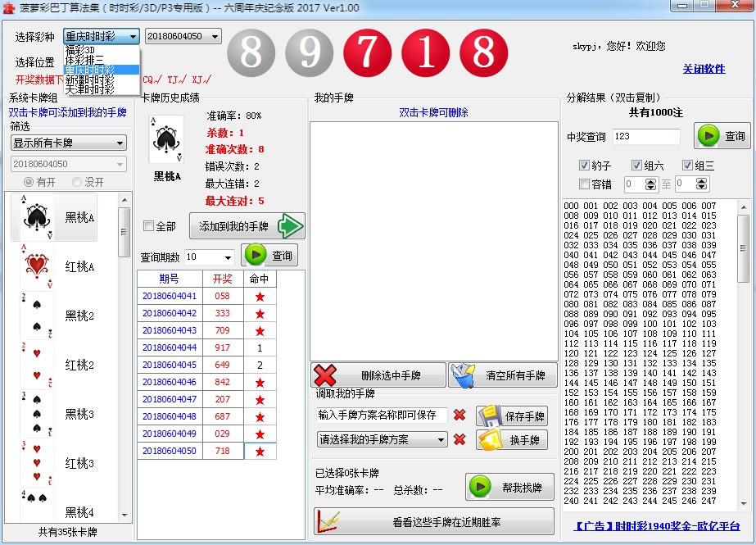The image size is (756, 545).
Task: Click the 换手牌 swap hand button
Action: click(512, 440)
